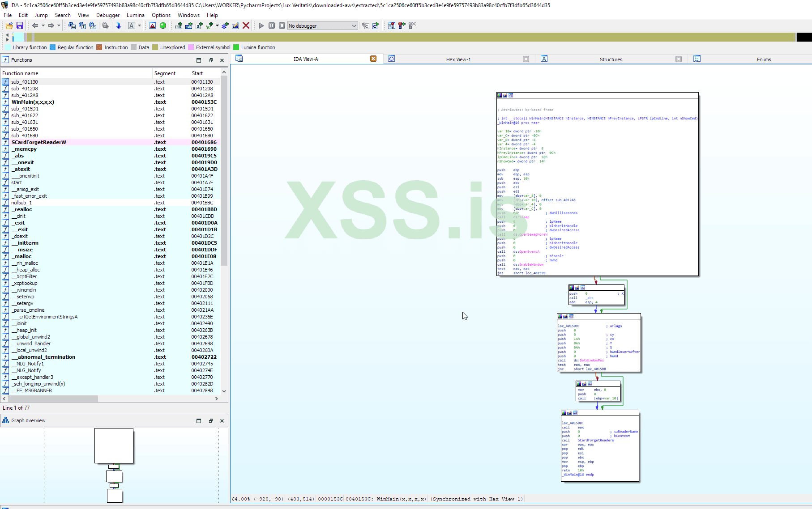This screenshot has height=509, width=812.
Task: Click the plus-over-data toolbar icon
Action: [x=189, y=25]
